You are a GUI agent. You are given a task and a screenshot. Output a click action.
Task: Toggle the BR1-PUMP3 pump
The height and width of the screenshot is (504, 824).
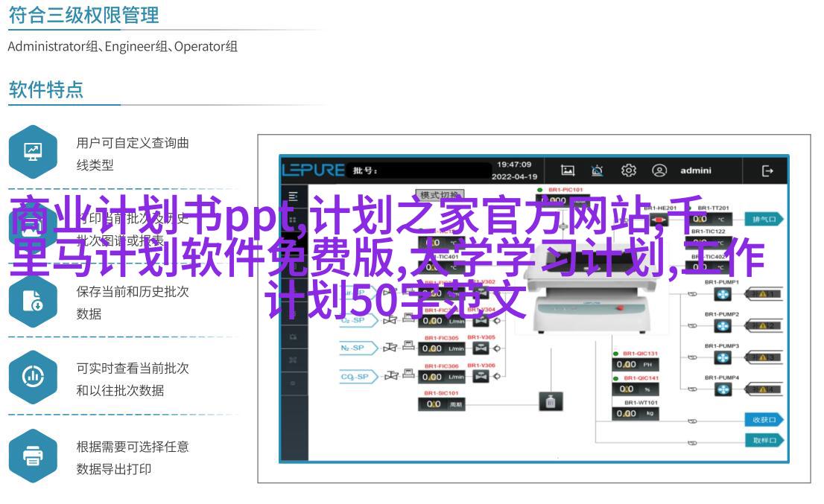pos(723,357)
